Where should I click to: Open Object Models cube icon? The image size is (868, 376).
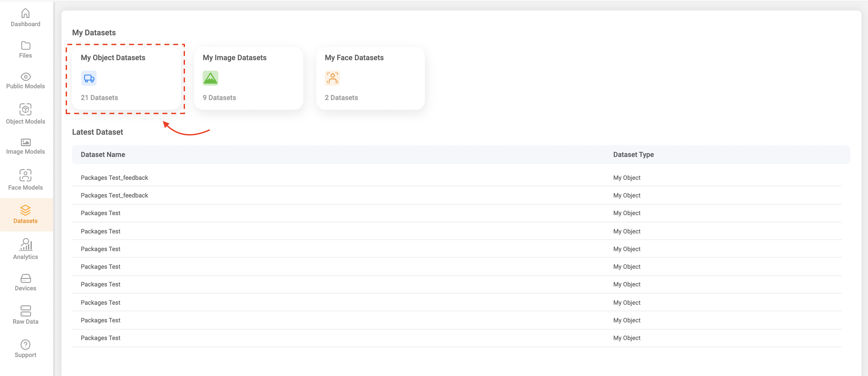point(25,109)
